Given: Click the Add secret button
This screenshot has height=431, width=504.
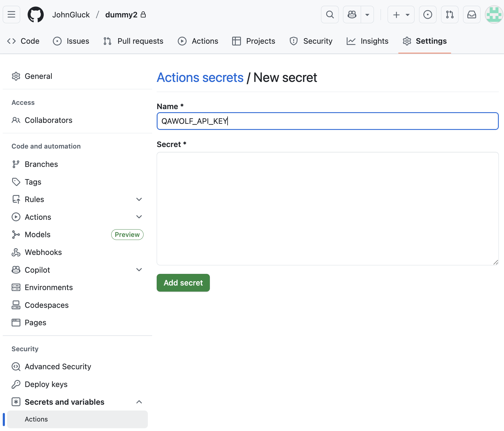Looking at the screenshot, I should pos(183,283).
